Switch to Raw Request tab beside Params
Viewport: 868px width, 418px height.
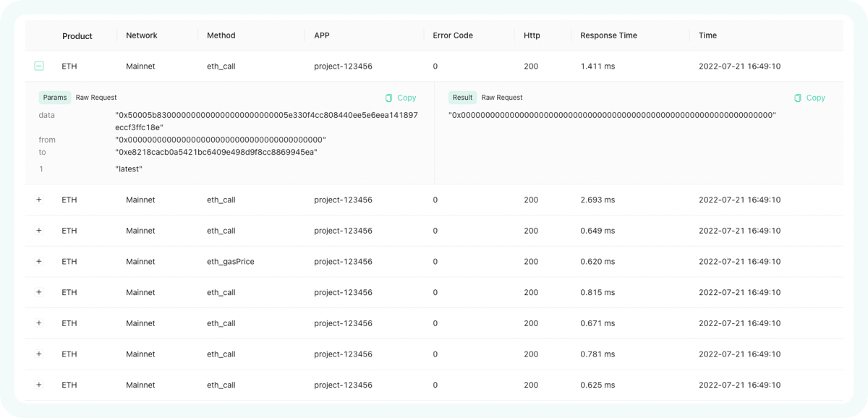coord(96,98)
